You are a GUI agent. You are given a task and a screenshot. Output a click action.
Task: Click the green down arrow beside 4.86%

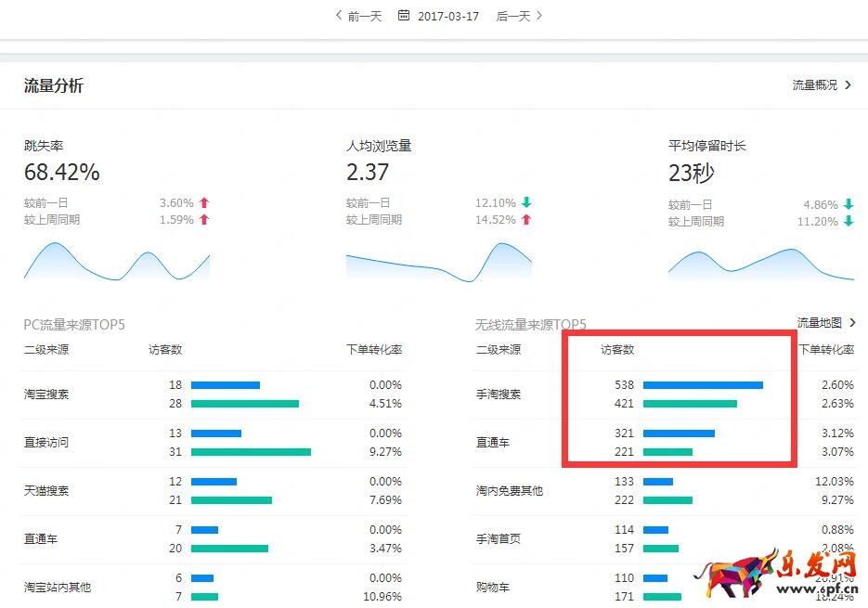pyautogui.click(x=848, y=204)
